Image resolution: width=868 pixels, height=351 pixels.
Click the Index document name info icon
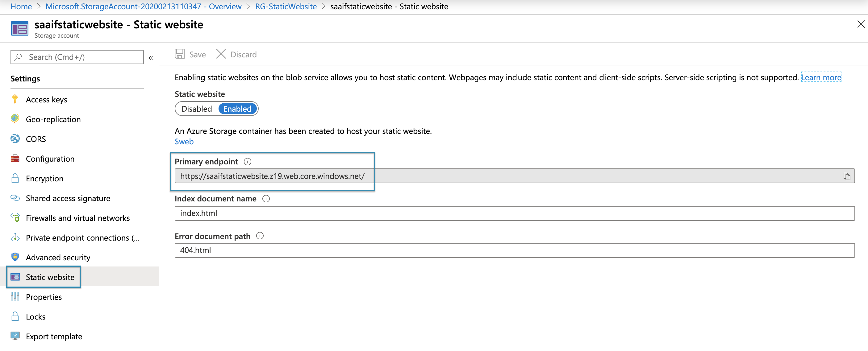pyautogui.click(x=266, y=199)
